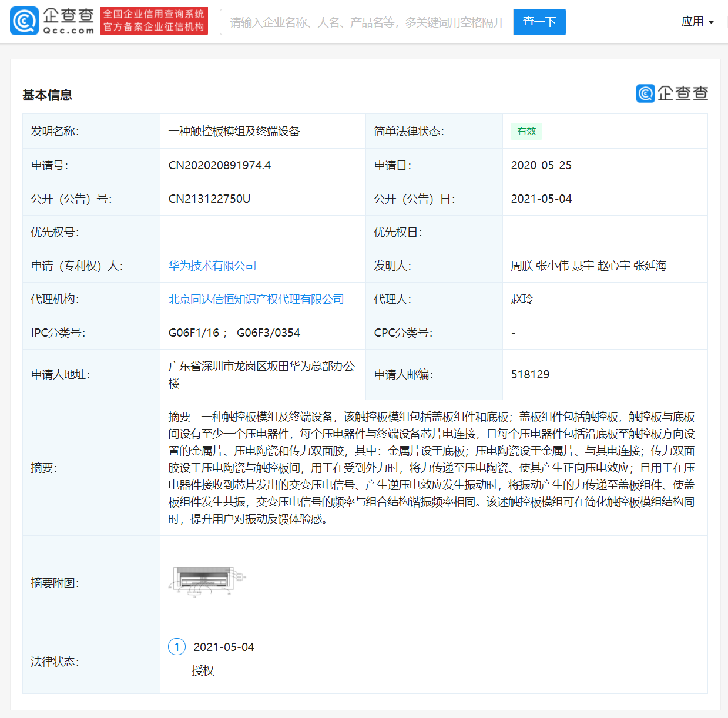Open the 华为技术有限公司 company link
728x718 pixels.
pyautogui.click(x=212, y=265)
